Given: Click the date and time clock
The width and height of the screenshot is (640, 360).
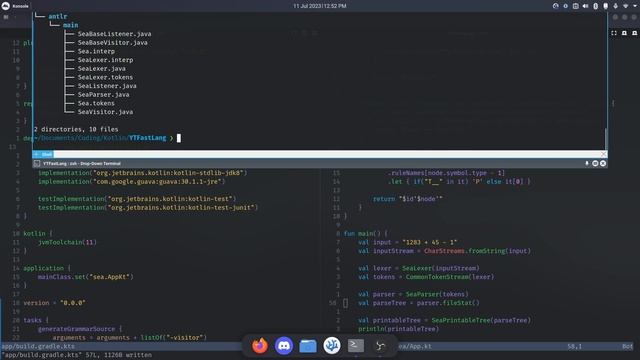Looking at the screenshot, I should point(320,6).
